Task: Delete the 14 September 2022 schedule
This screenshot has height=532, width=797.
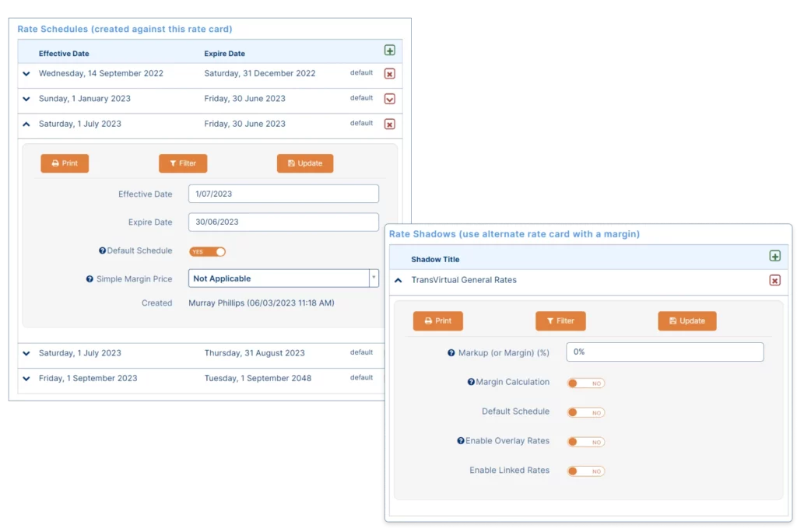Action: click(389, 72)
